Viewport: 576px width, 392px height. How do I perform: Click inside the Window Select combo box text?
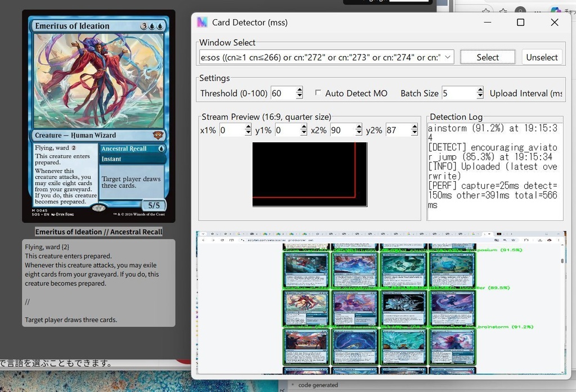[321, 57]
